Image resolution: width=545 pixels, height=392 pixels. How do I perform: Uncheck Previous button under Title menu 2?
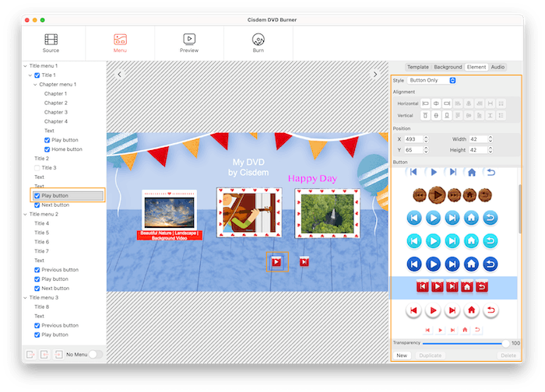pyautogui.click(x=37, y=270)
